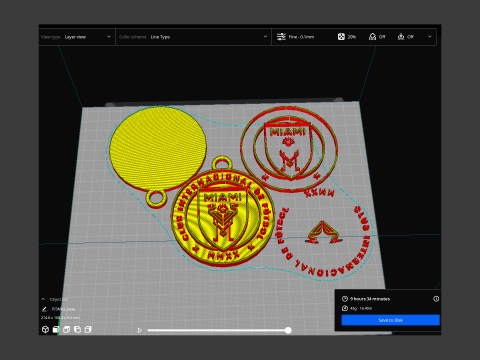Collapse the object list chevron

pos(43,299)
